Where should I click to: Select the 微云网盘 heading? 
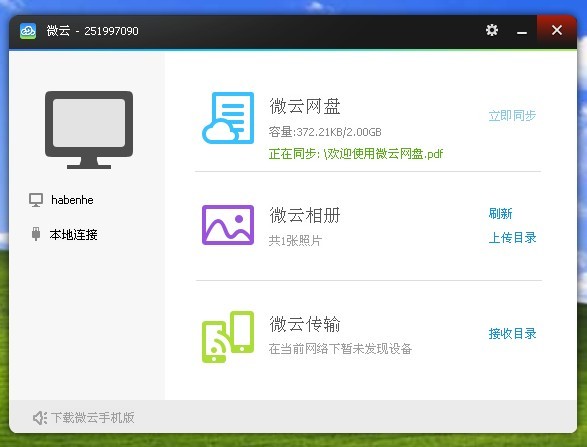305,106
